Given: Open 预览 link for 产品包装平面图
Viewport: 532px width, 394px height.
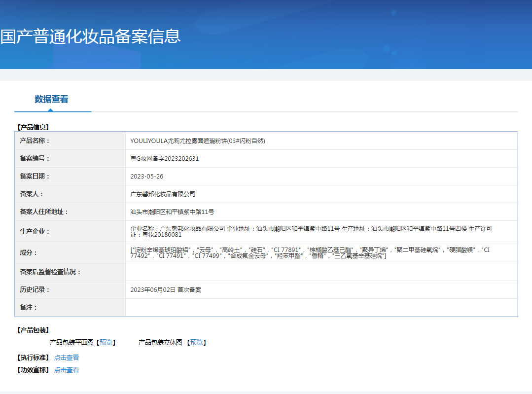Looking at the screenshot, I should [x=106, y=342].
